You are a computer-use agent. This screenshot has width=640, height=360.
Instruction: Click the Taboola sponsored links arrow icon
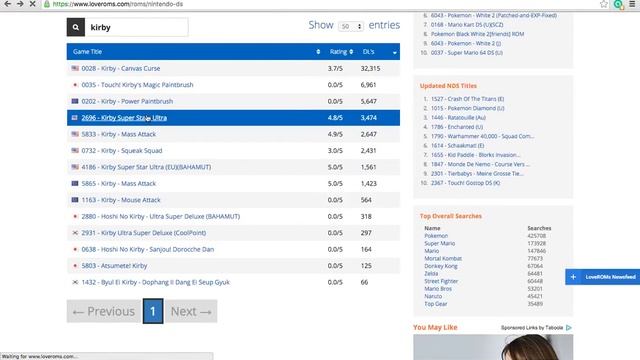[569, 327]
